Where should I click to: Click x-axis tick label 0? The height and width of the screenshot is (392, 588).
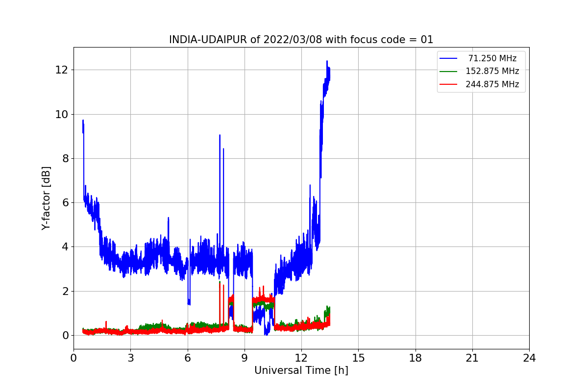click(x=73, y=358)
